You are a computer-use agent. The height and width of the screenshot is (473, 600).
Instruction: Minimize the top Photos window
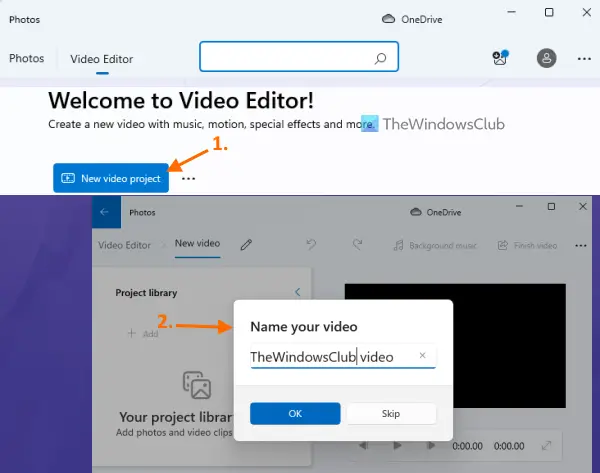(511, 12)
